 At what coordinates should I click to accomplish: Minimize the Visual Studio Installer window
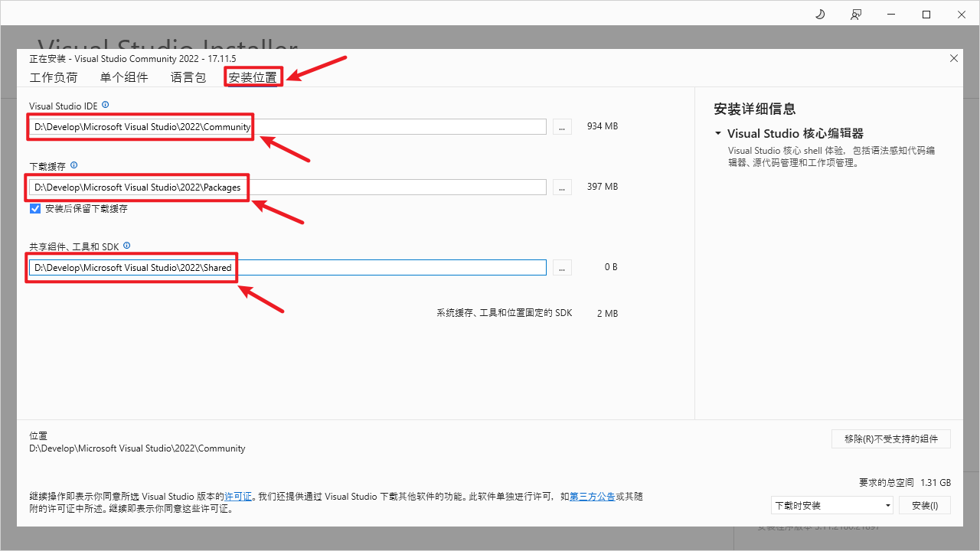891,15
